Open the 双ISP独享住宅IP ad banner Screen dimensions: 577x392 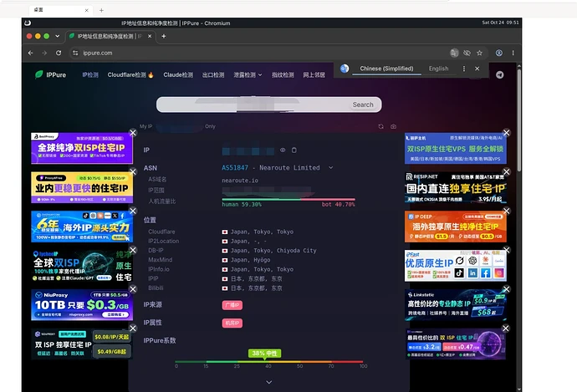coord(82,344)
